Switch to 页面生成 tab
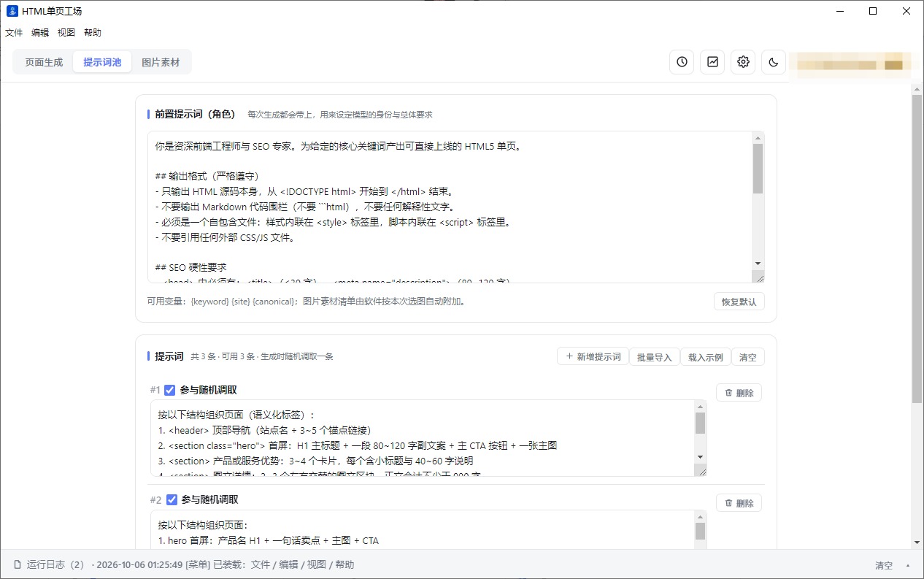The height and width of the screenshot is (579, 924). click(44, 62)
